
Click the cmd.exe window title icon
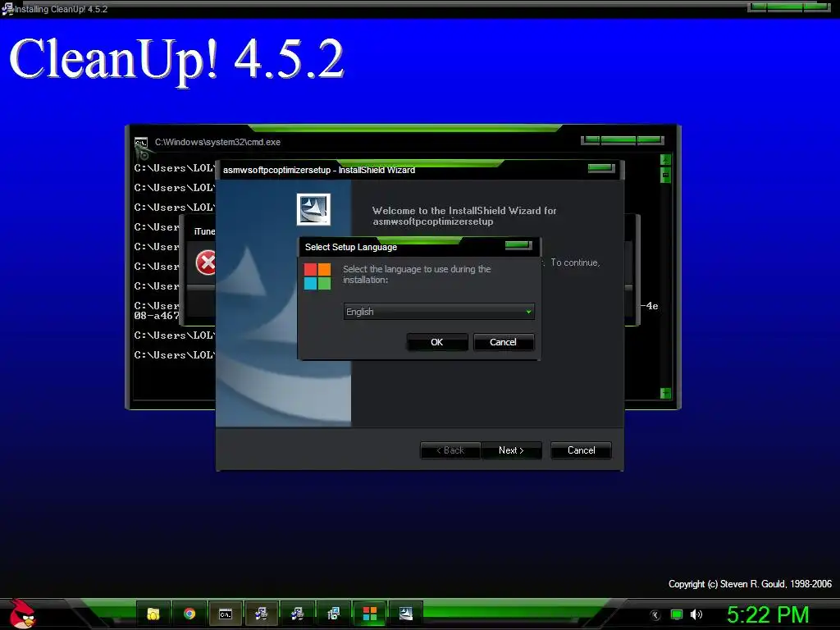(x=141, y=143)
